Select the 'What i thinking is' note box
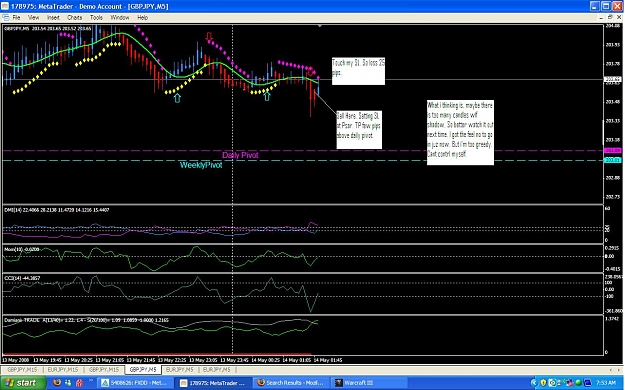 point(460,132)
